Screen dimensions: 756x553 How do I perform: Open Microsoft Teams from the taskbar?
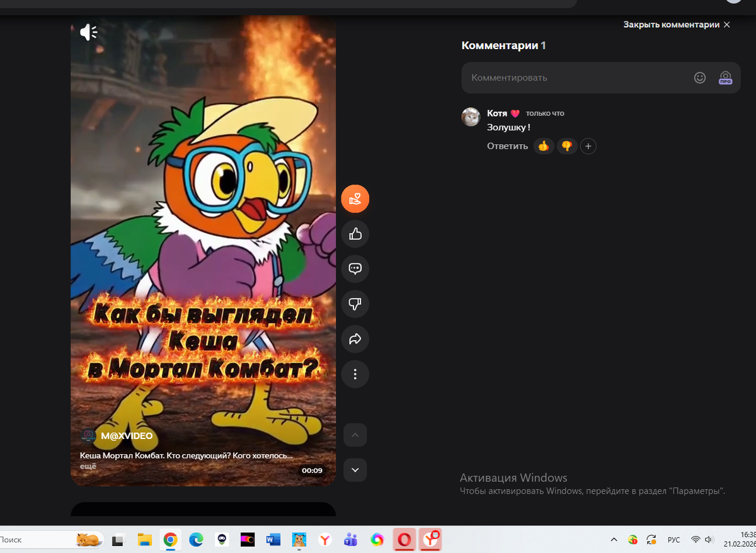click(x=351, y=540)
